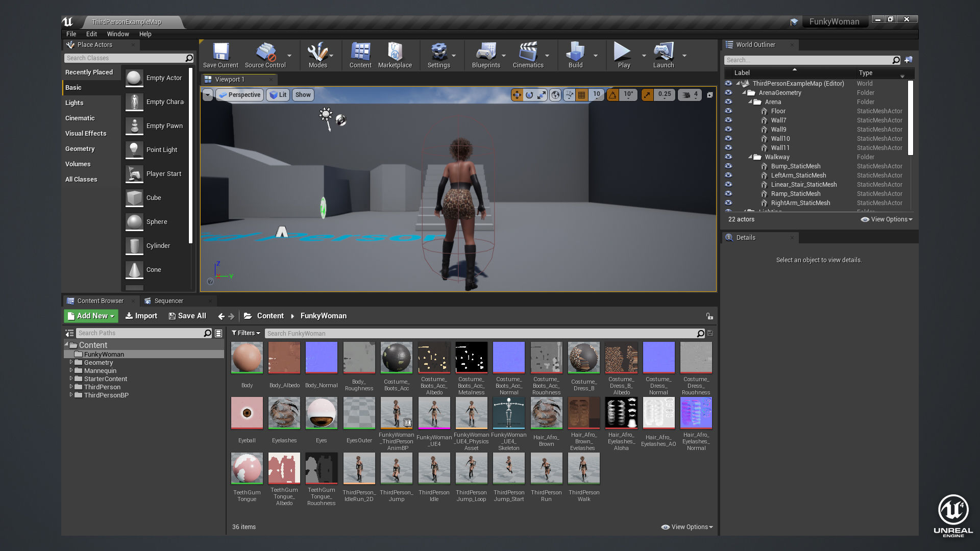Select the Lights category in Place Actors
980x551 pixels.
pyautogui.click(x=75, y=103)
